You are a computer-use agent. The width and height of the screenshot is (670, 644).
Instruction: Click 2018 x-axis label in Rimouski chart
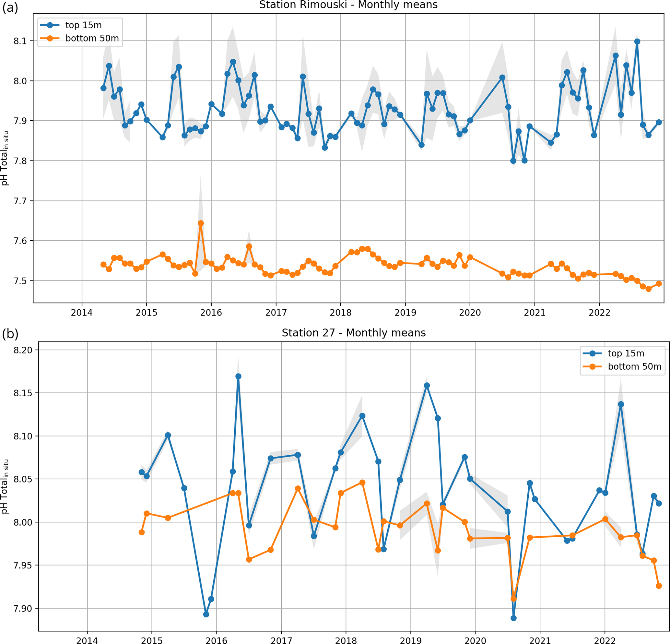[340, 313]
